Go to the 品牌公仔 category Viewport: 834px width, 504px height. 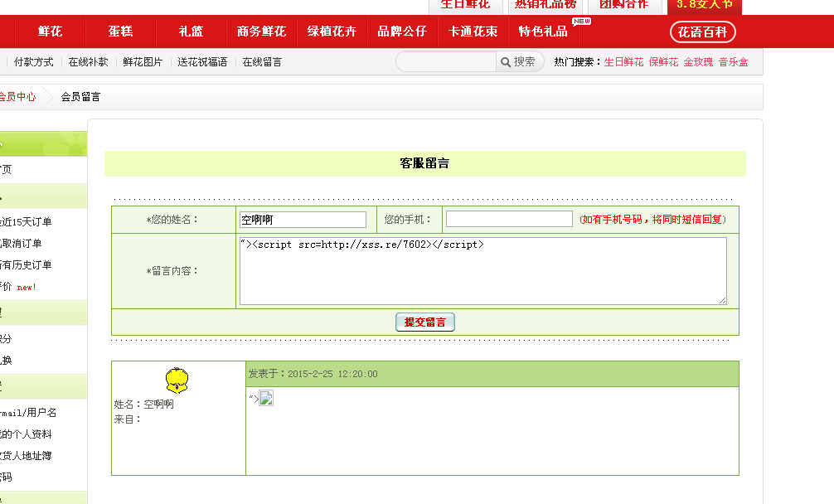pyautogui.click(x=402, y=31)
